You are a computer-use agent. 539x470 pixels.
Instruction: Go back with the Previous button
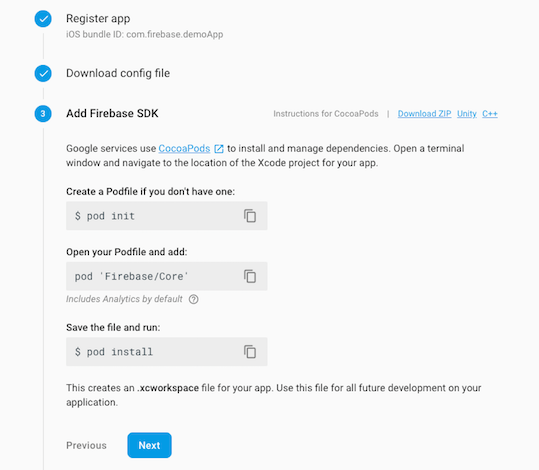86,445
